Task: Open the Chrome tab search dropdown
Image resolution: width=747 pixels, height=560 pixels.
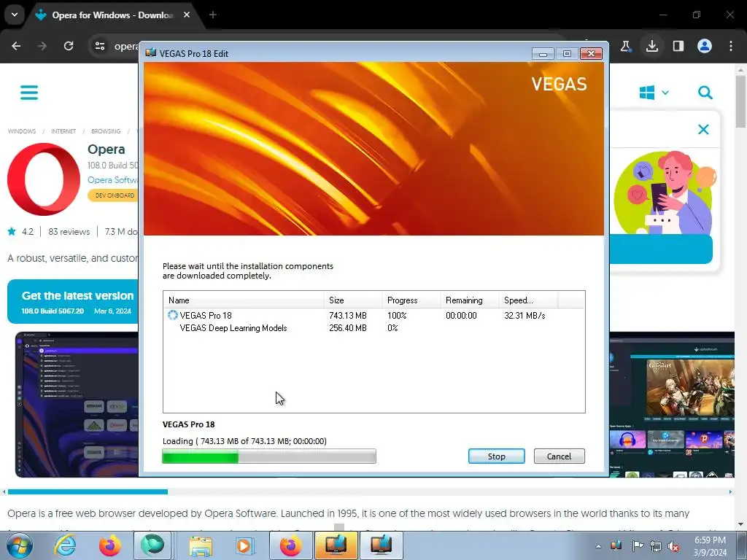Action: coord(15,15)
